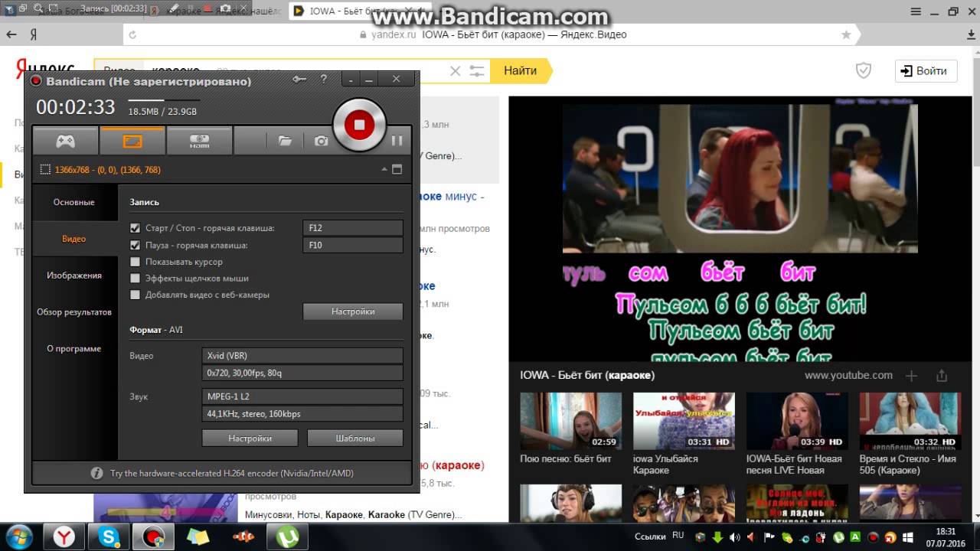Reload page icon in address bar
The width and height of the screenshot is (980, 551).
[x=133, y=35]
